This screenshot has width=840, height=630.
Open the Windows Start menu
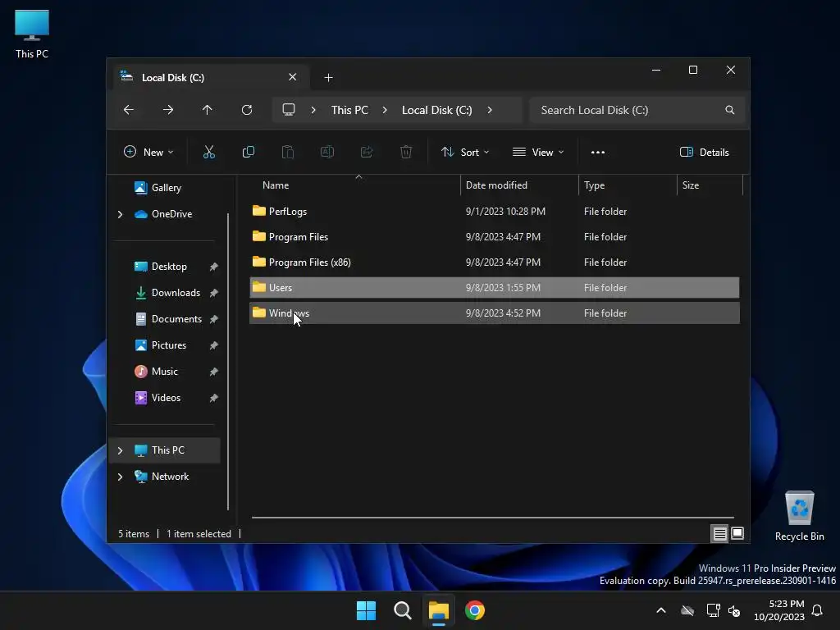pos(367,610)
